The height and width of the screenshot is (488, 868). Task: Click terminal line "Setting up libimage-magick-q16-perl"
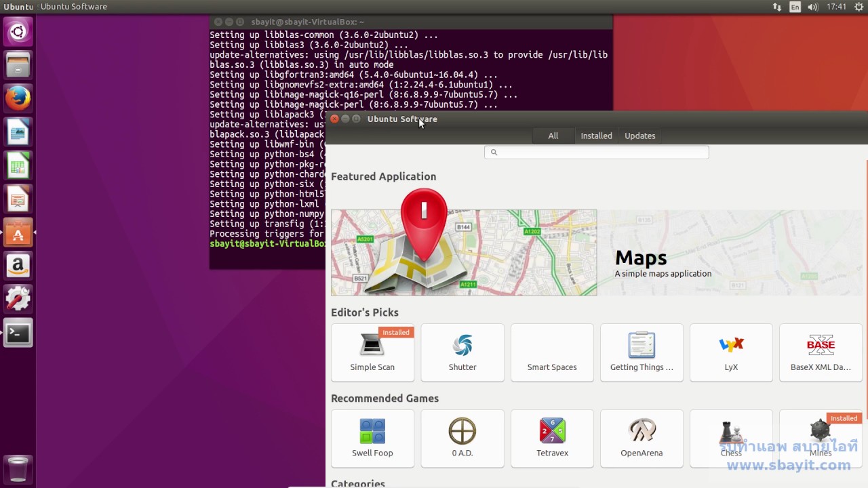click(x=363, y=95)
